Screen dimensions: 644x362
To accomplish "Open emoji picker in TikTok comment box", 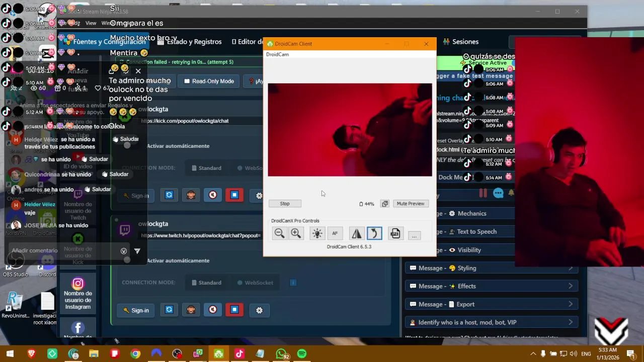I will point(124,251).
